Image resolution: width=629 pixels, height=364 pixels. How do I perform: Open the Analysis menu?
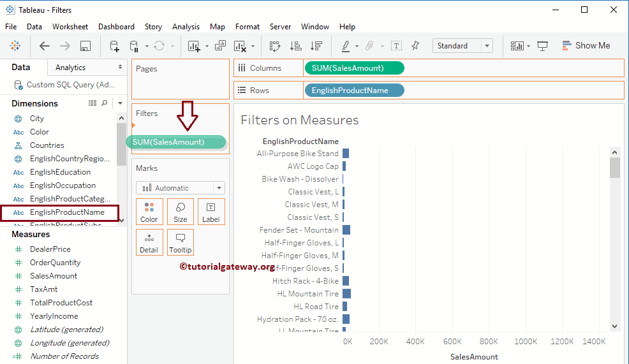click(x=186, y=27)
